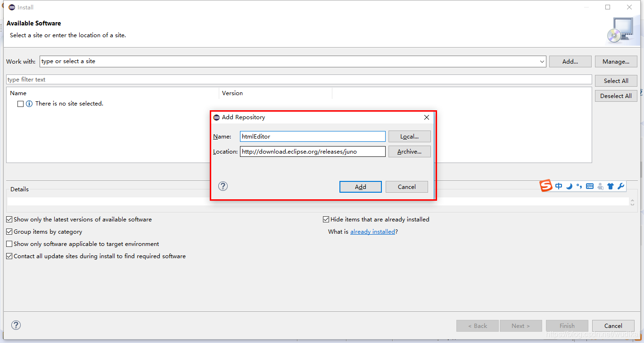Click the Eclipse icon in Add Repository title
The image size is (644, 343).
click(216, 117)
